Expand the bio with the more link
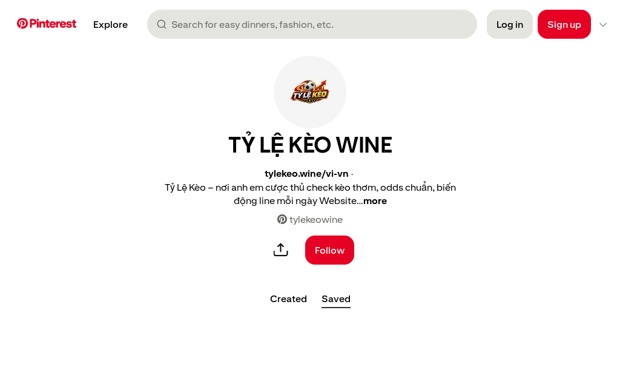 [375, 201]
